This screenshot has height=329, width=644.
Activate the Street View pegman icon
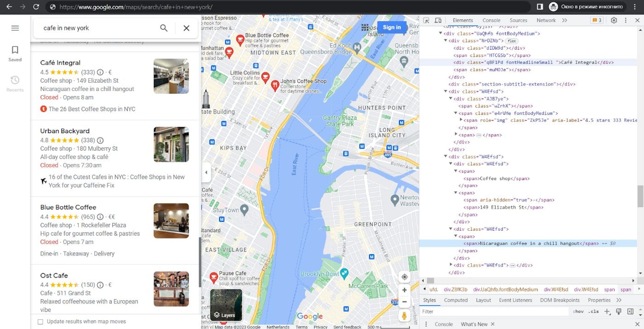pyautogui.click(x=404, y=315)
